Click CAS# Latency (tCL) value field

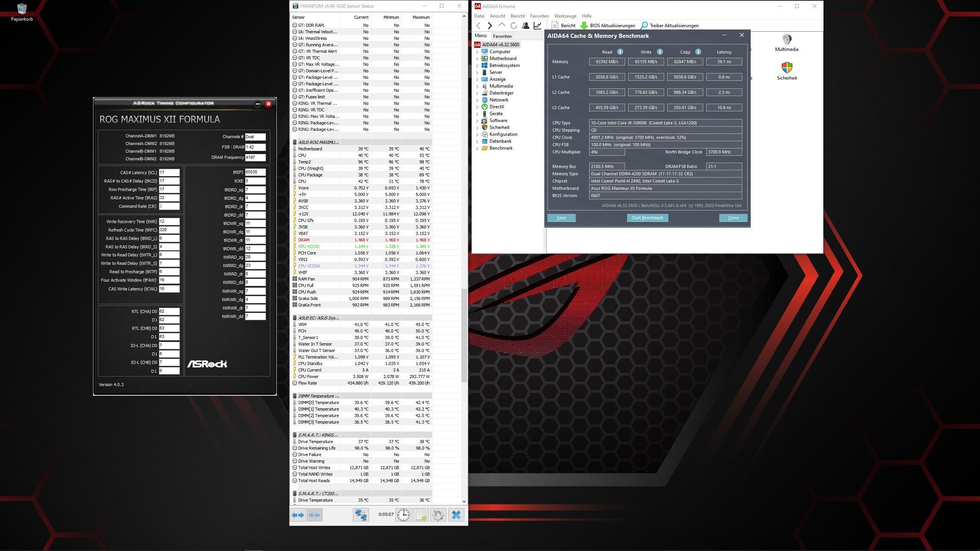169,173
